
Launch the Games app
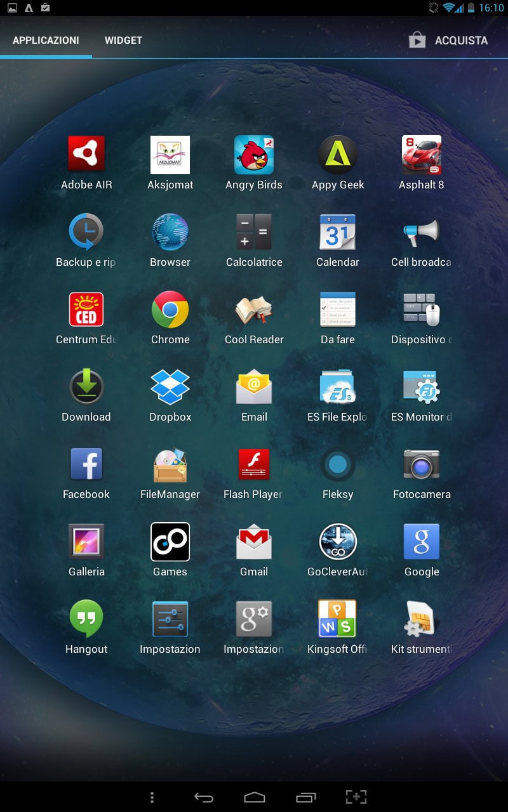click(x=170, y=551)
